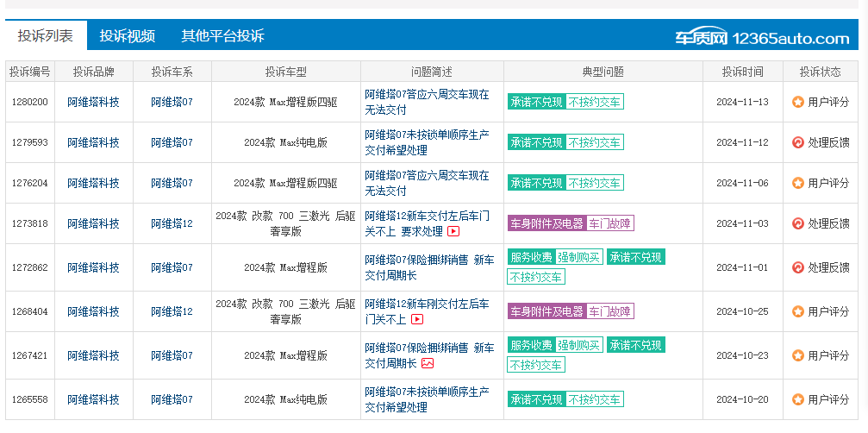Click the orange star icon in row 1280200
Image resolution: width=868 pixels, height=433 pixels.
point(797,102)
